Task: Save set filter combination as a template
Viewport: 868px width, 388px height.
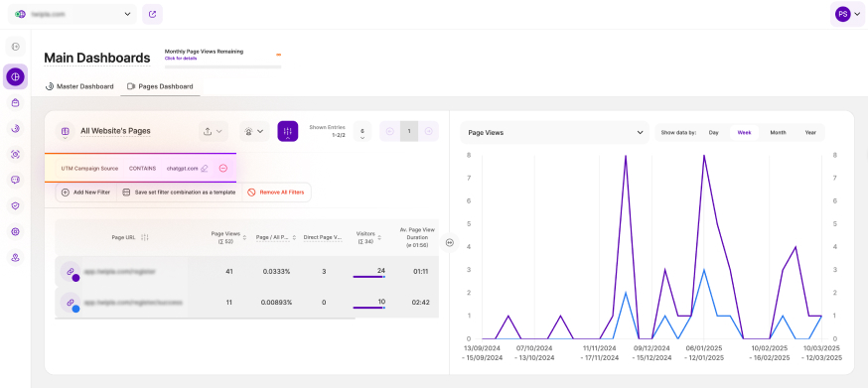Action: click(x=180, y=193)
